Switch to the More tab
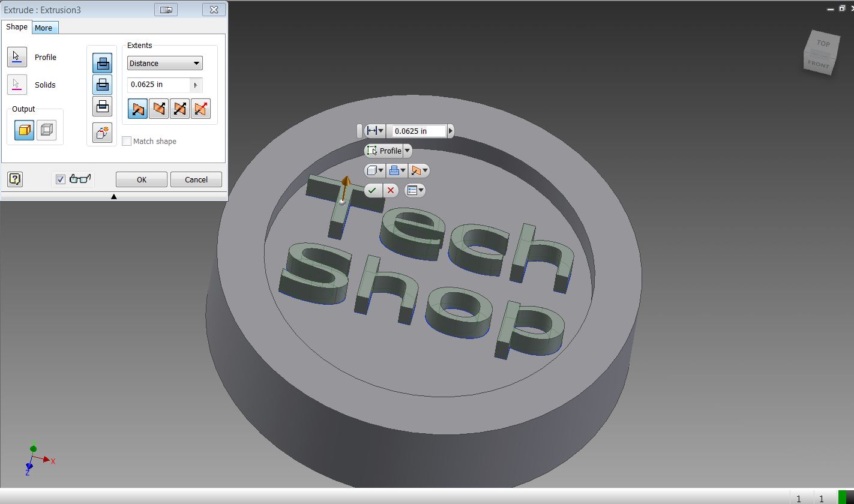The width and height of the screenshot is (854, 504). point(43,28)
